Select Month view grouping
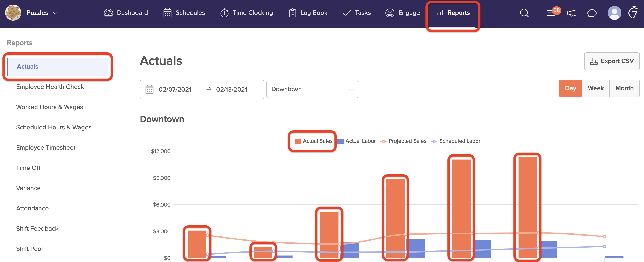 point(624,88)
